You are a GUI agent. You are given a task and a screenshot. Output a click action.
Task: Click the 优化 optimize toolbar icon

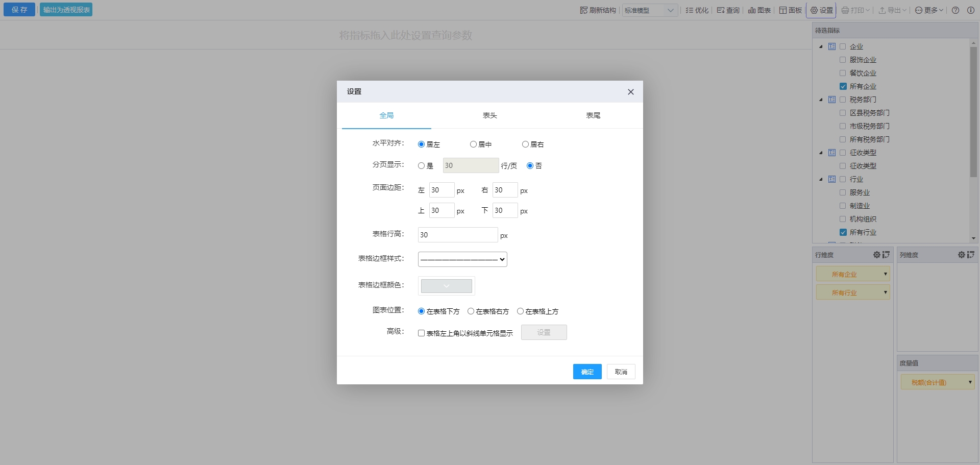click(690, 10)
